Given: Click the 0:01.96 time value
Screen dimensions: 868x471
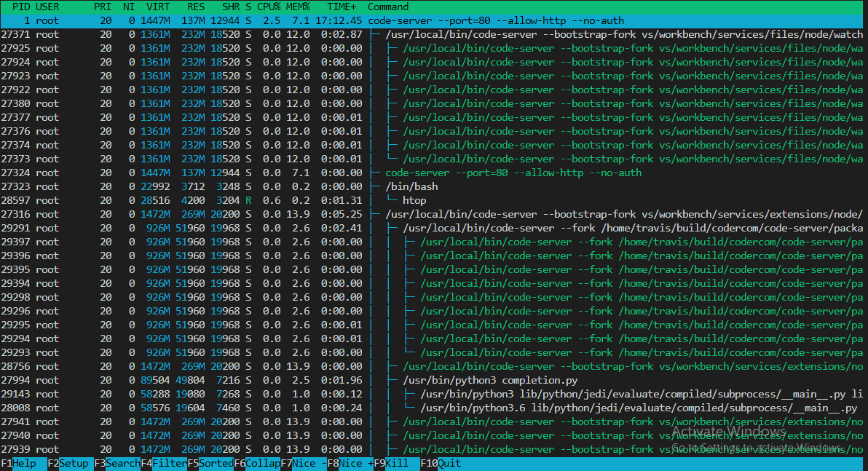Looking at the screenshot, I should click(x=342, y=380).
